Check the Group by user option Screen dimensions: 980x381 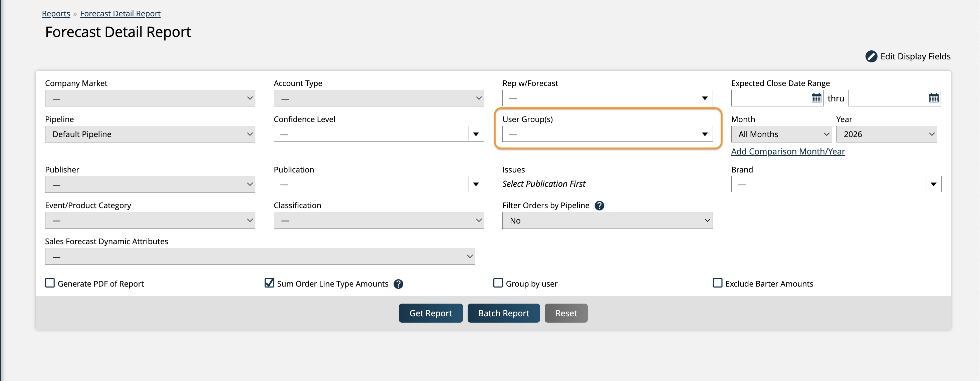click(x=498, y=283)
